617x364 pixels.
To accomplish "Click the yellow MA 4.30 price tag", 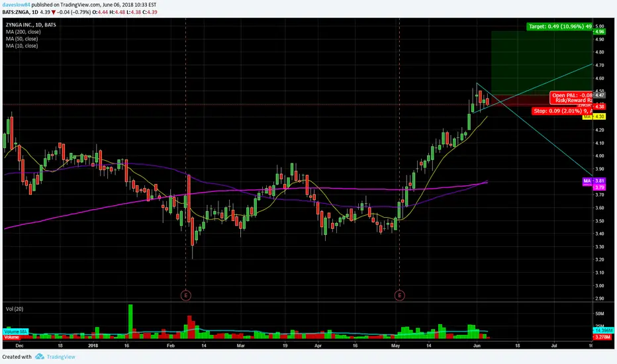I will coord(594,116).
